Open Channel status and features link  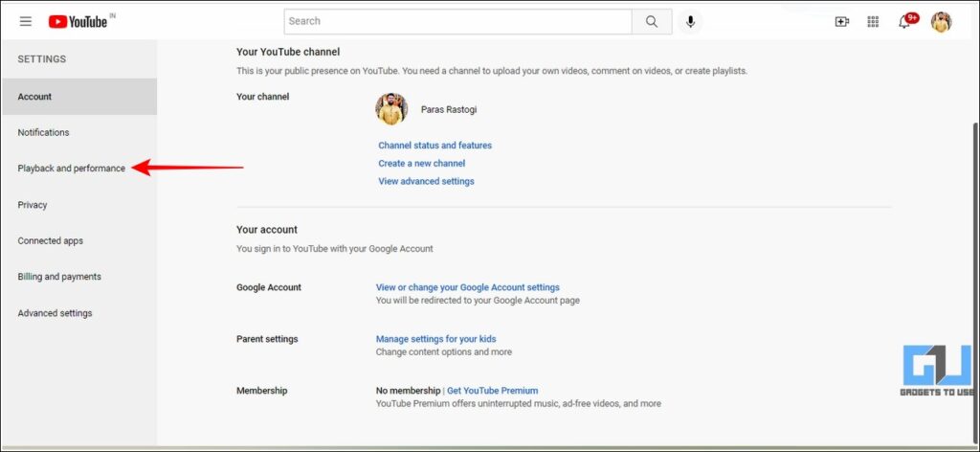435,145
